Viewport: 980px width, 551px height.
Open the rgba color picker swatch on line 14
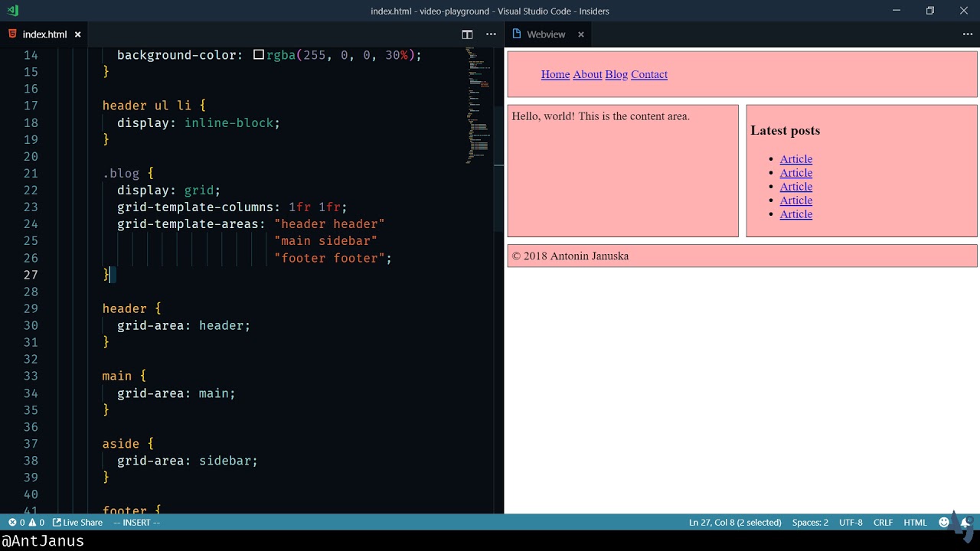pos(259,55)
